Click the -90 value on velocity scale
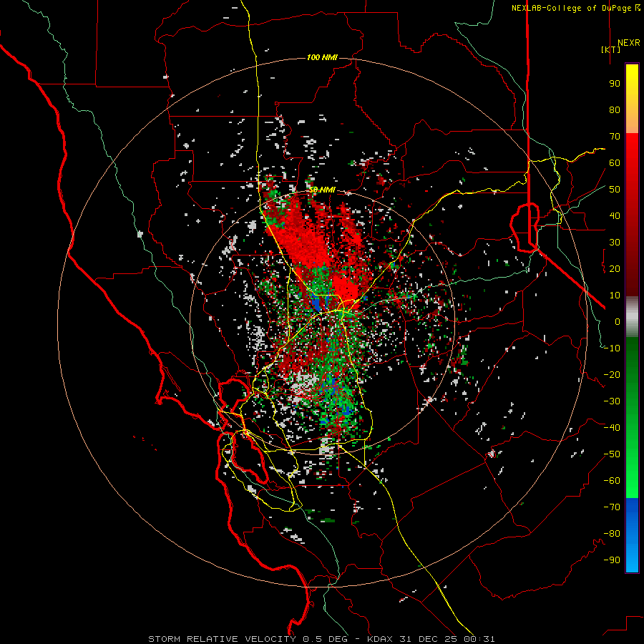 tap(612, 560)
